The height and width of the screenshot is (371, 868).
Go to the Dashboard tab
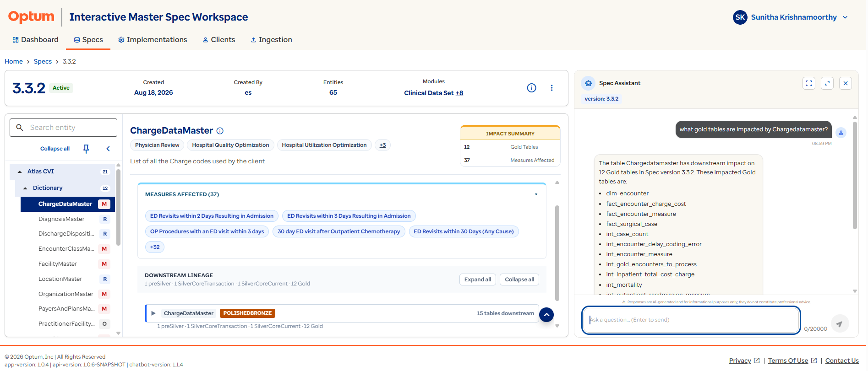35,40
